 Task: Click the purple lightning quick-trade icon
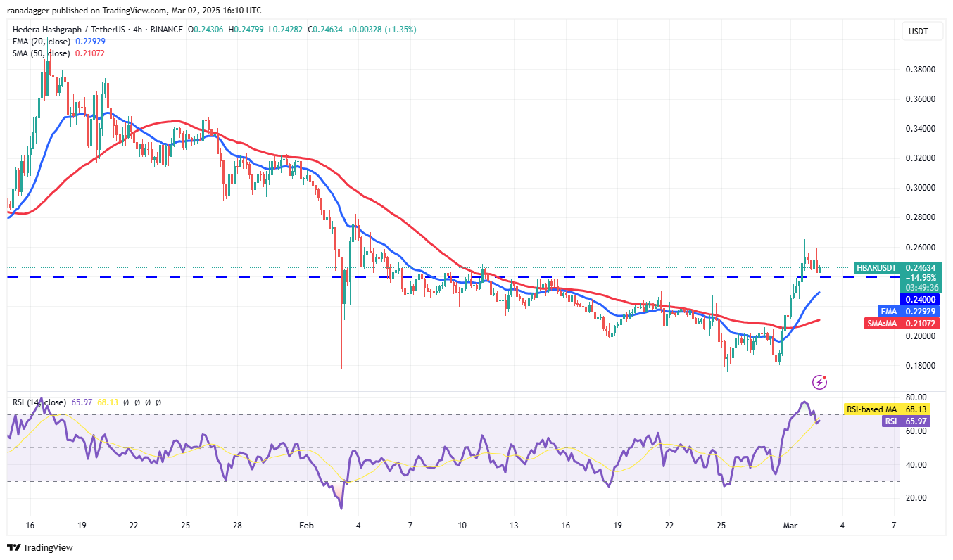[x=819, y=381]
